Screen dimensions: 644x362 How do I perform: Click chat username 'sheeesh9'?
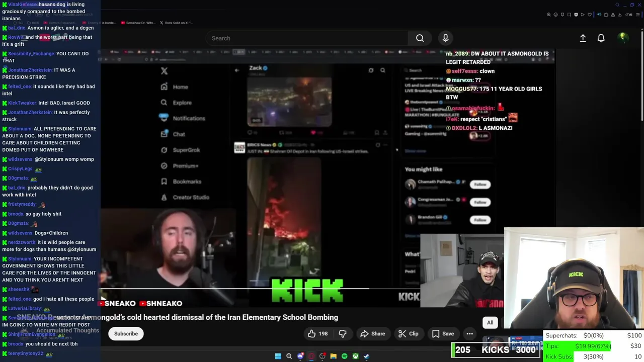(x=19, y=290)
